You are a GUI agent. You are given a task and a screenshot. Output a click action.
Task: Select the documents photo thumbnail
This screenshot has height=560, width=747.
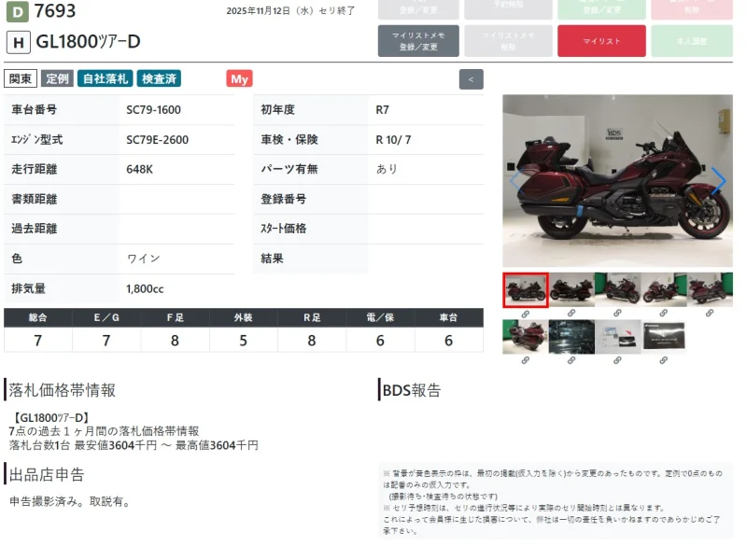click(617, 337)
